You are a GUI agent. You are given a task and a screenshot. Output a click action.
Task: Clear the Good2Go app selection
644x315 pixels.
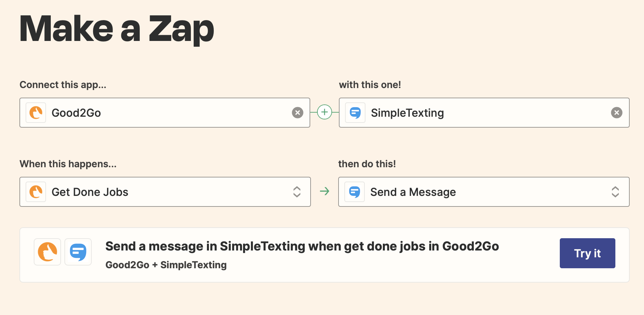pyautogui.click(x=298, y=113)
